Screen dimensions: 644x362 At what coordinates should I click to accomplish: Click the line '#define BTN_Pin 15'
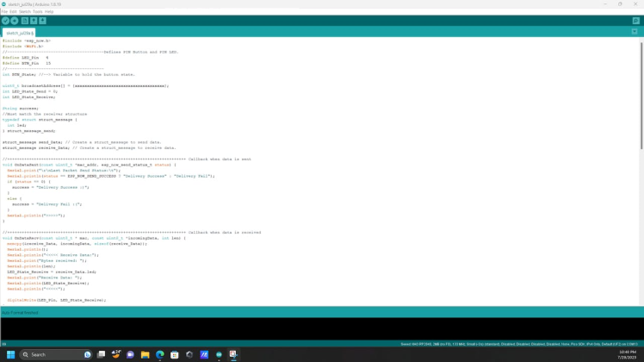27,64
